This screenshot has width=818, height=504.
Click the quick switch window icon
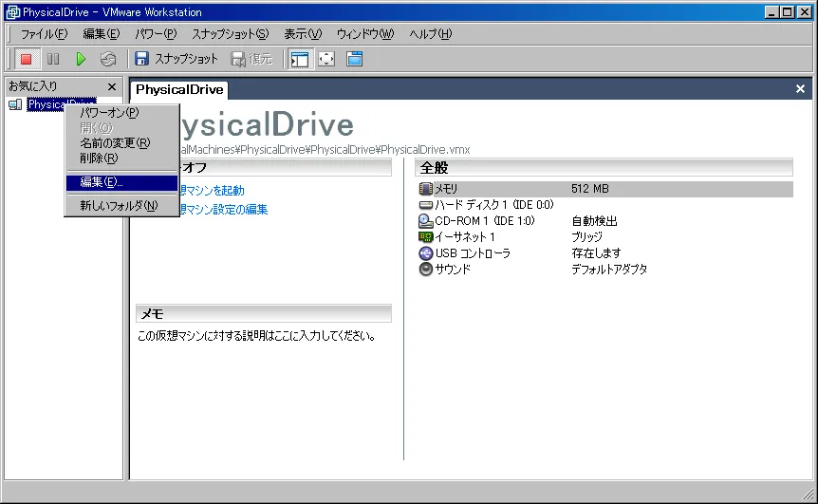coord(354,59)
